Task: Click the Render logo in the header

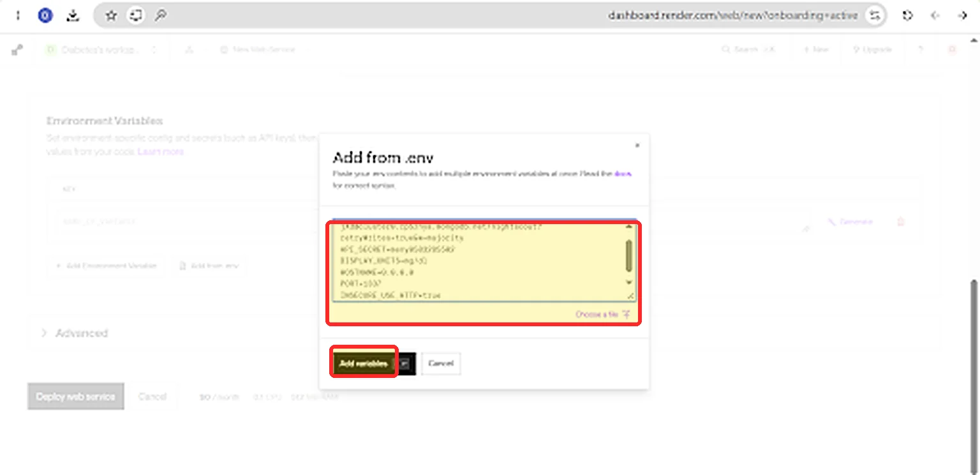Action: tap(17, 50)
